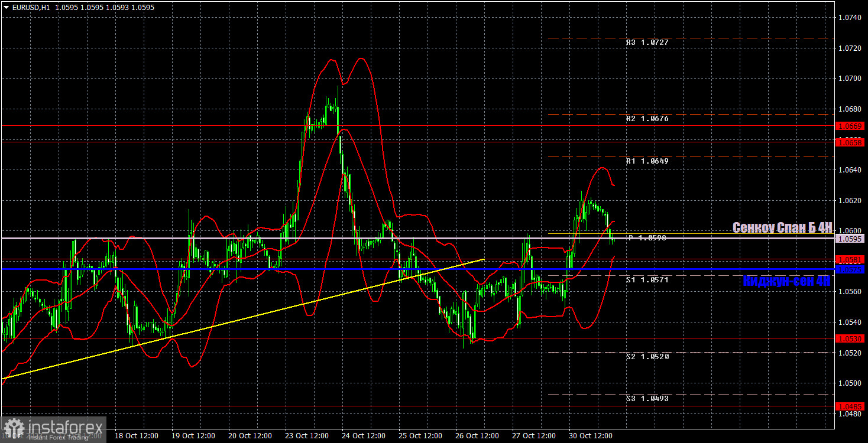Click the 20 Oct 12:00 time label
This screenshot has width=868, height=443.
pyautogui.click(x=250, y=436)
